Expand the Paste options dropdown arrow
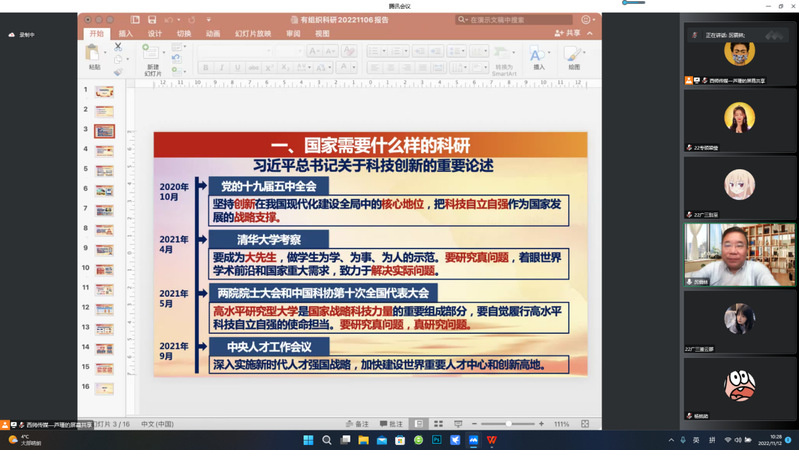This screenshot has width=799, height=450. (104, 53)
